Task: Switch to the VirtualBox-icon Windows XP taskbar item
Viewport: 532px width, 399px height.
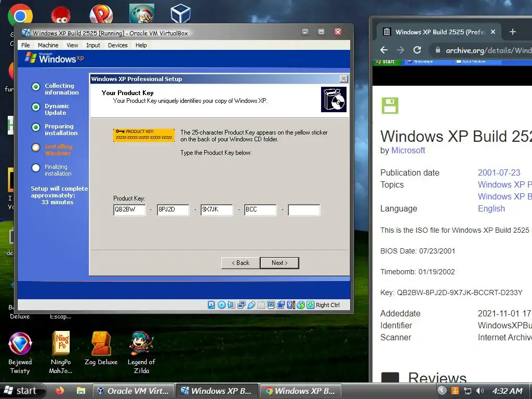Action: (x=217, y=391)
